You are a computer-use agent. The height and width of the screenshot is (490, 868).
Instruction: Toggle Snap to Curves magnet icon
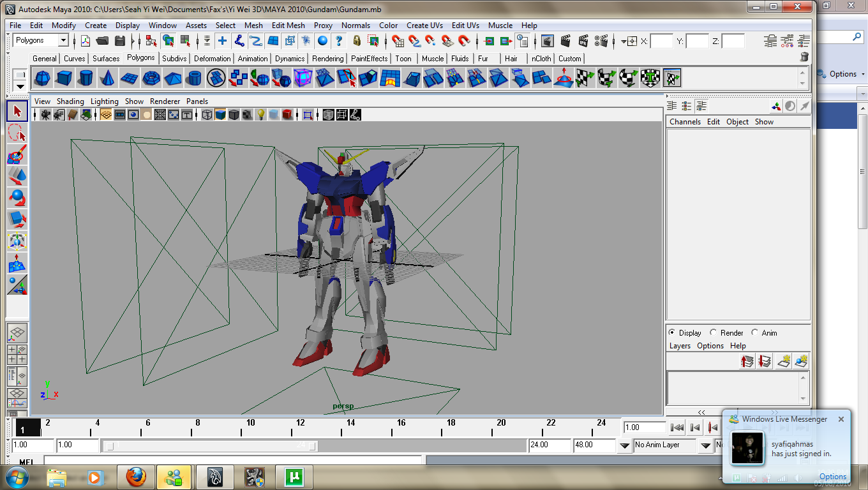point(414,41)
